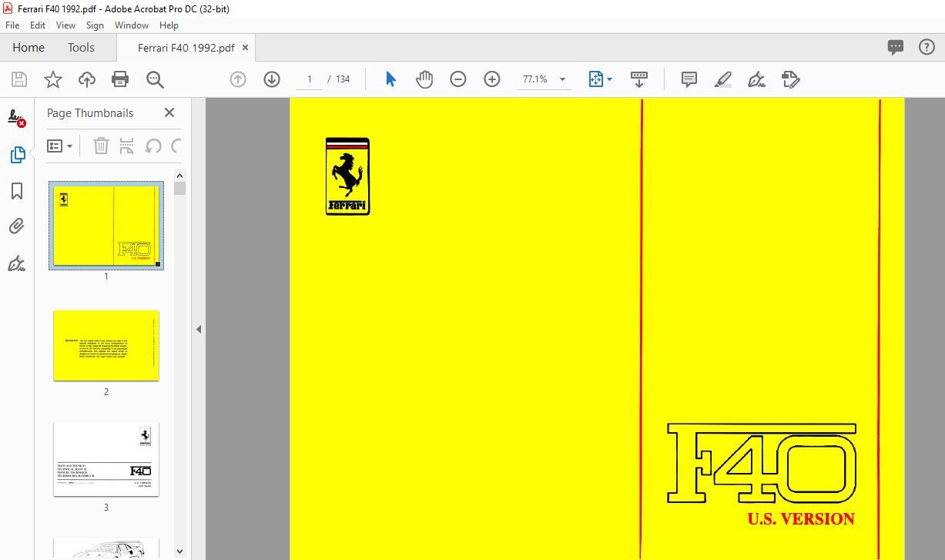Click the Print file icon
945x560 pixels.
[x=120, y=79]
